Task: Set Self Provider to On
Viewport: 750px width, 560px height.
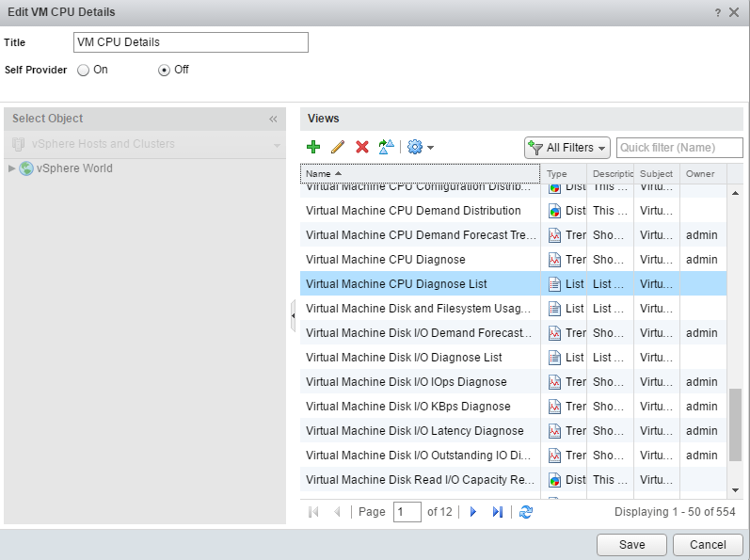Action: coord(84,71)
